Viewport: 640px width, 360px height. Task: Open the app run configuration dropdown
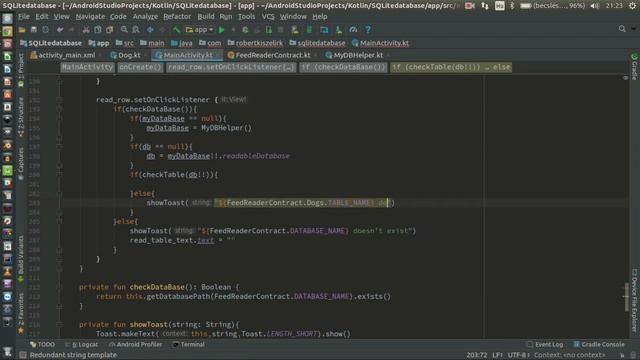pos(199,30)
